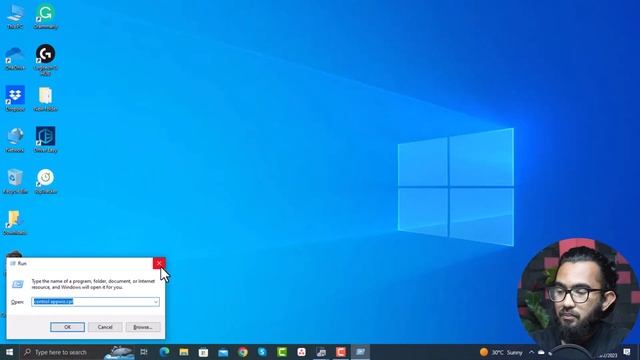Click the Run window taskbar button
The image size is (640, 360).
tap(360, 352)
